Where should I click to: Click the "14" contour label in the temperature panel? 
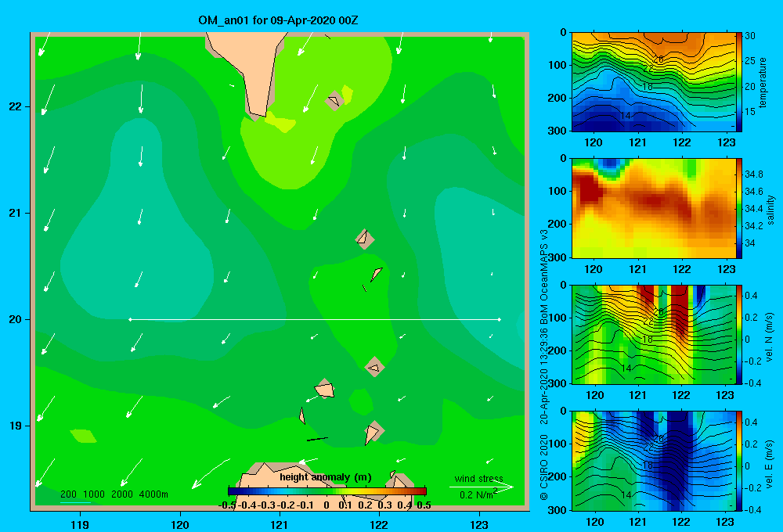(625, 116)
